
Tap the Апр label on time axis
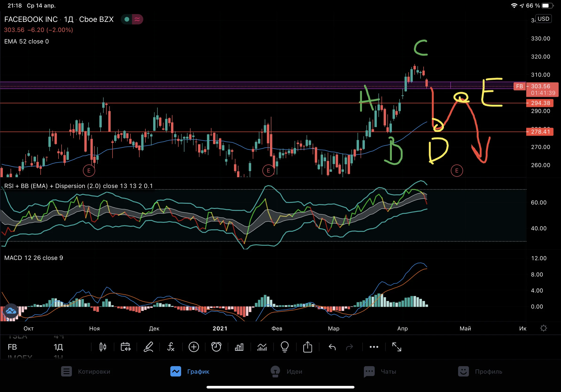[402, 329]
